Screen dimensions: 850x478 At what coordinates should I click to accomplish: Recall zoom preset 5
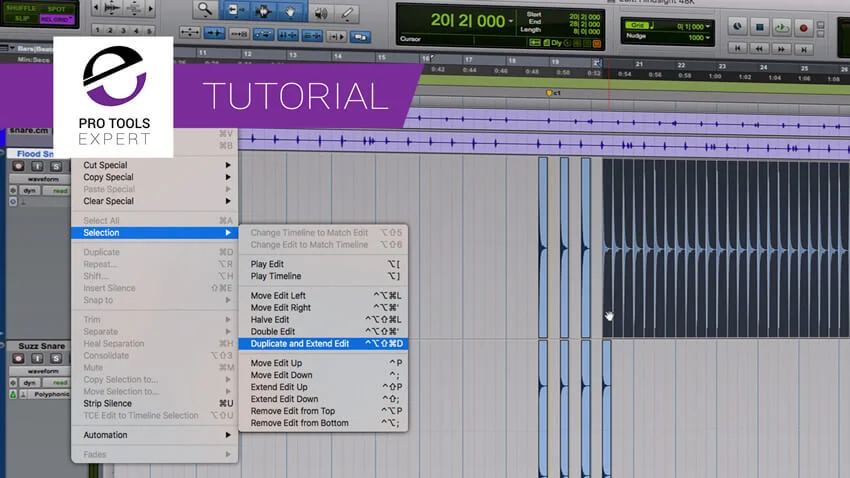click(x=149, y=31)
